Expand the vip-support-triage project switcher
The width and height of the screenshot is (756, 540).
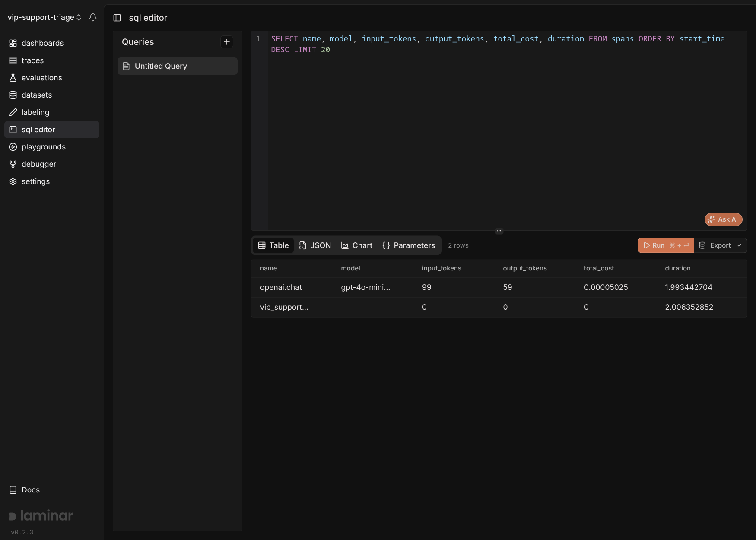[x=44, y=17]
